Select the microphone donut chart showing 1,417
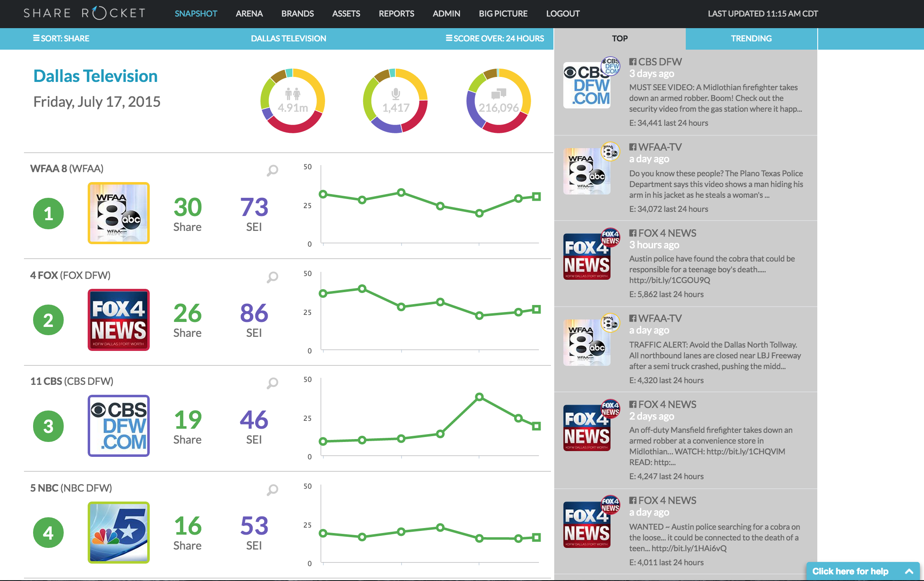 point(395,101)
